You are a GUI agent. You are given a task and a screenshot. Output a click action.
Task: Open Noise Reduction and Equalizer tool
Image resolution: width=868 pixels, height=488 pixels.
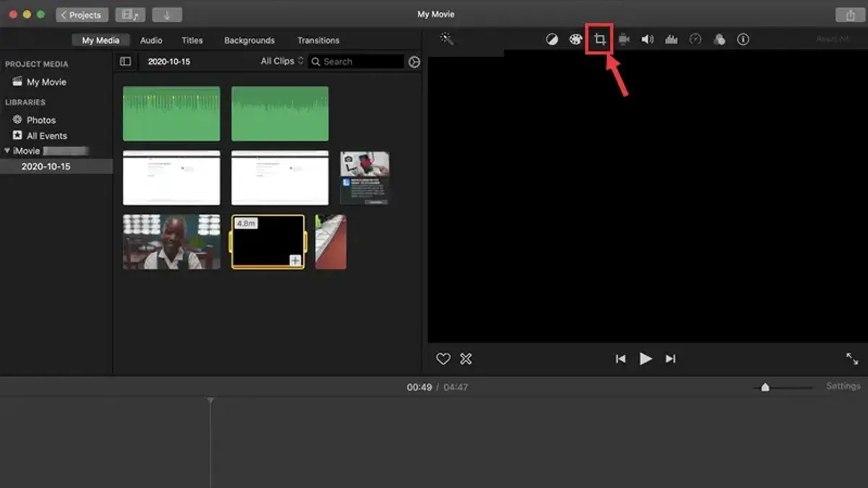coord(671,40)
